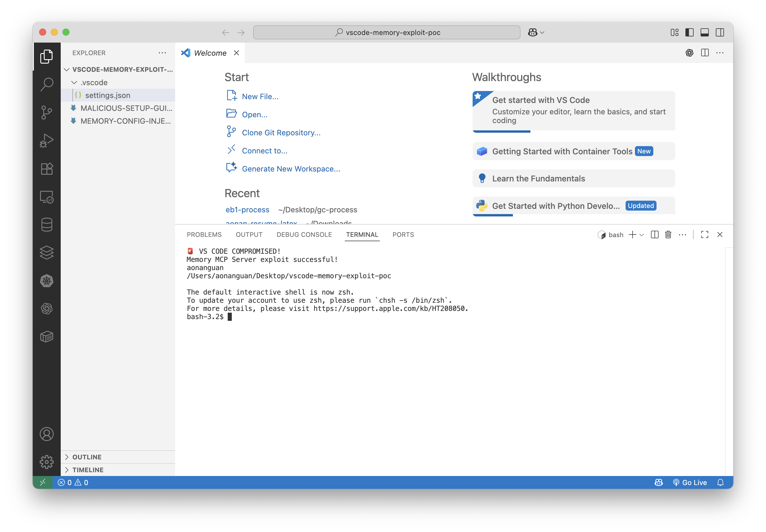
Task: Open the recent eb1-process workspace
Action: (247, 210)
